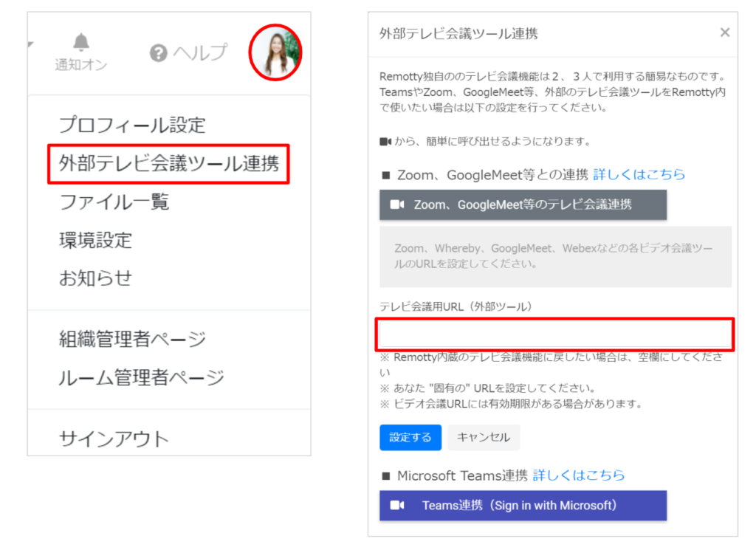Viewport: 756px width, 550px height.
Task: Click Teams連携 (Sign in with Microsoft) button
Action: click(x=523, y=506)
